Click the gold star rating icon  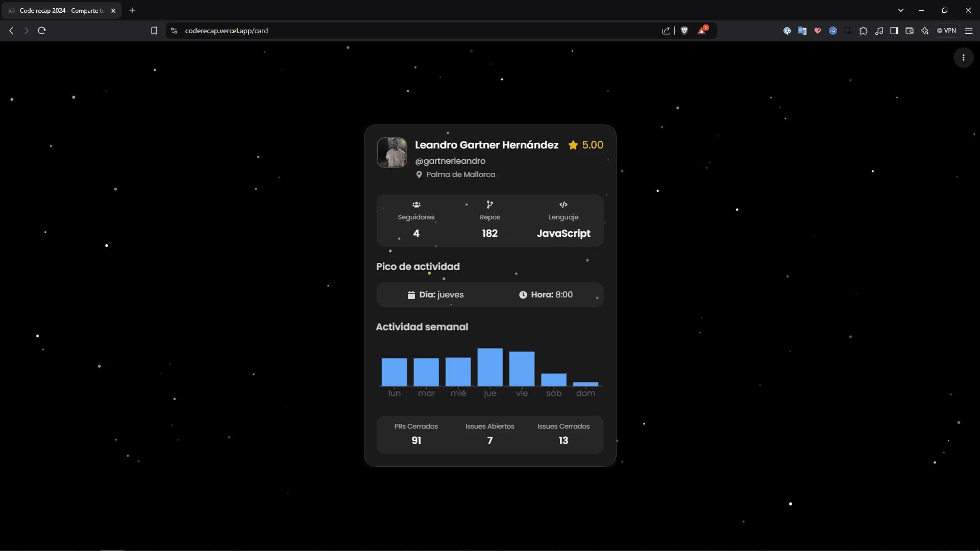[573, 145]
